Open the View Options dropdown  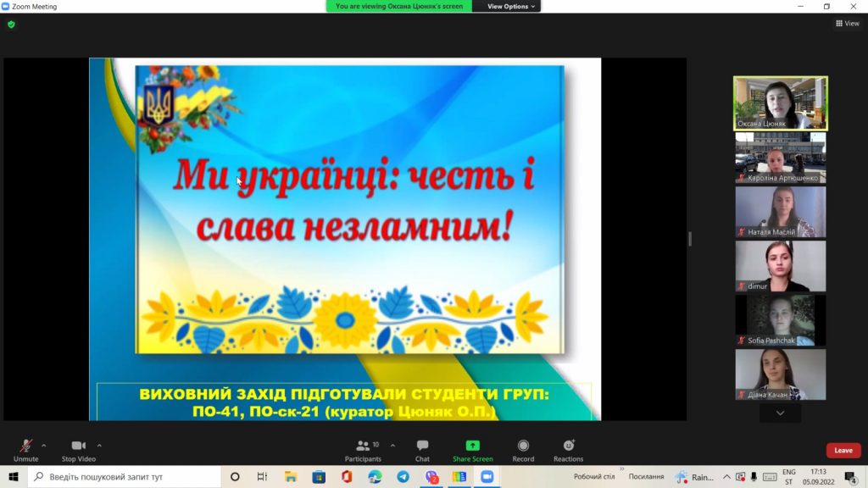[x=511, y=6]
